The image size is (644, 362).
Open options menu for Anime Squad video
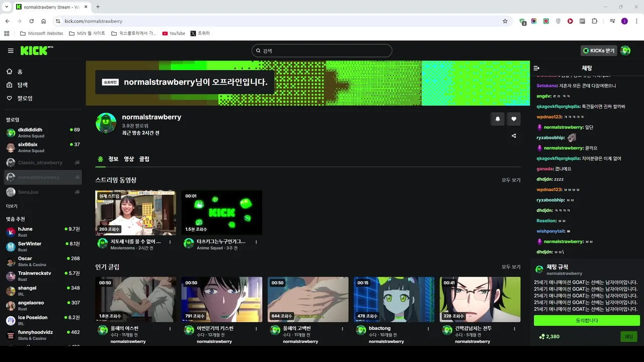coord(256,242)
